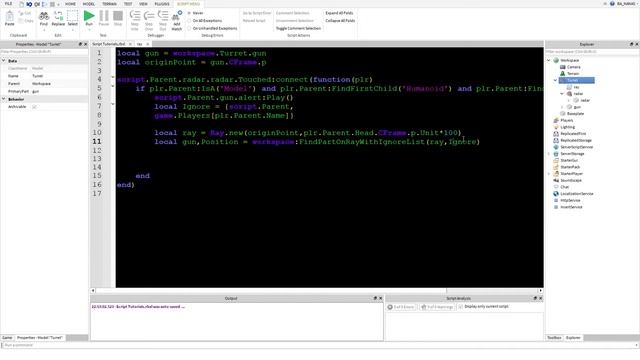Click the Players service icon
This screenshot has width=640, height=360.
(x=556, y=120)
